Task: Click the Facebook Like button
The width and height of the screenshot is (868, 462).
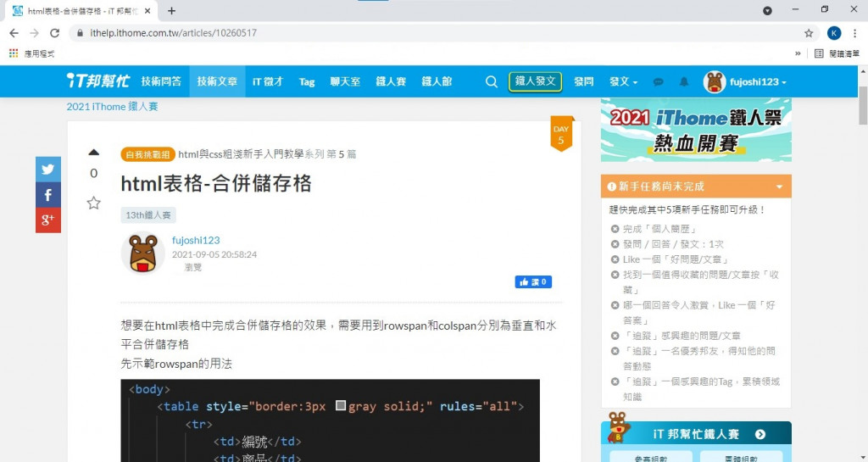Action: (533, 282)
